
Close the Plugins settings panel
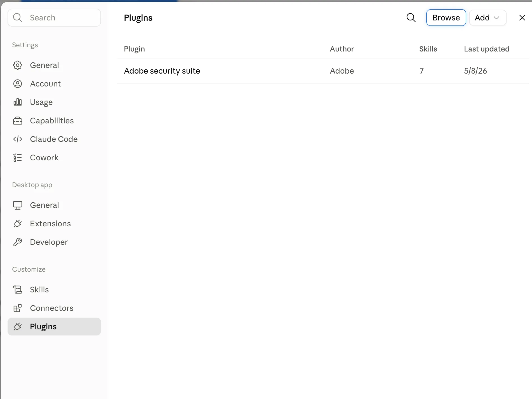[x=522, y=18]
